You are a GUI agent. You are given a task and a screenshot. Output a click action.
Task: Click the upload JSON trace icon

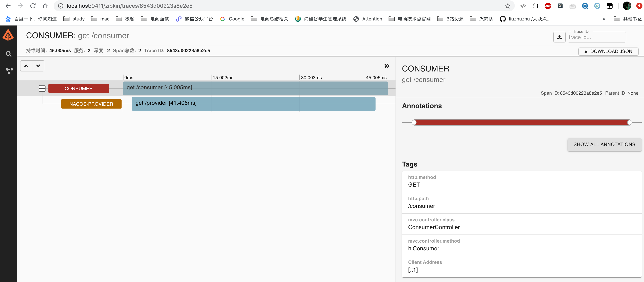click(559, 37)
